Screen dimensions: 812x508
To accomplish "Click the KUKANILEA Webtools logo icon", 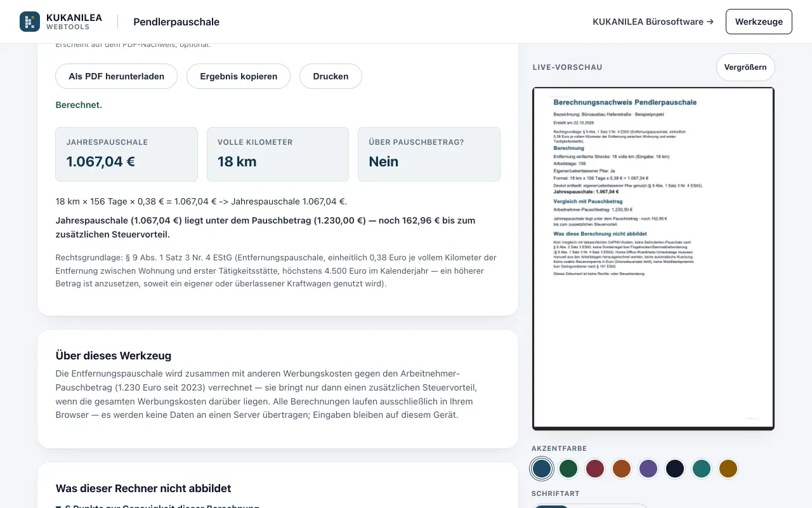I will click(30, 22).
